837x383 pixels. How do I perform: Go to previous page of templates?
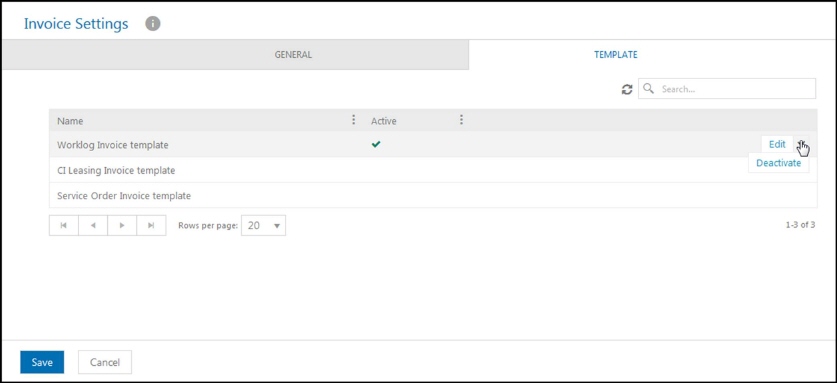coord(93,225)
